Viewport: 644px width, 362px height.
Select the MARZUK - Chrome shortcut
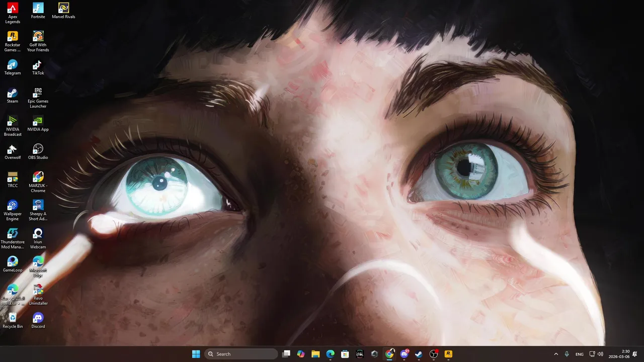click(38, 182)
